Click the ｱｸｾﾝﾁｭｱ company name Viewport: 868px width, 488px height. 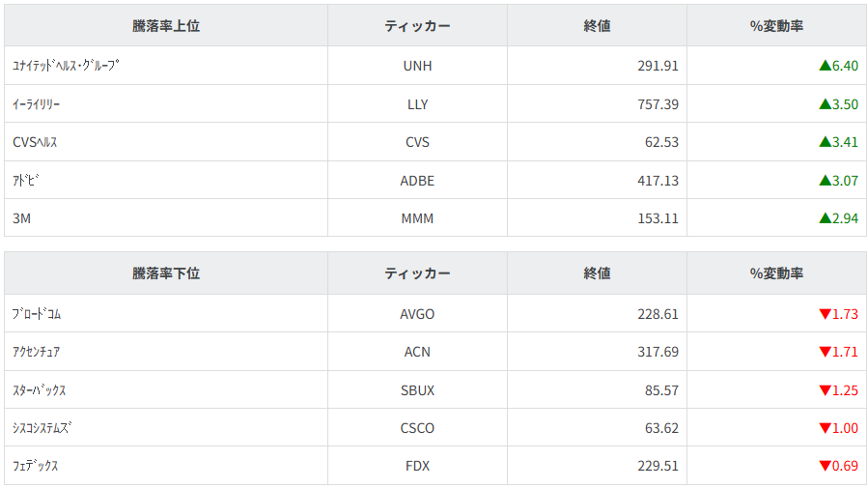click(x=37, y=352)
